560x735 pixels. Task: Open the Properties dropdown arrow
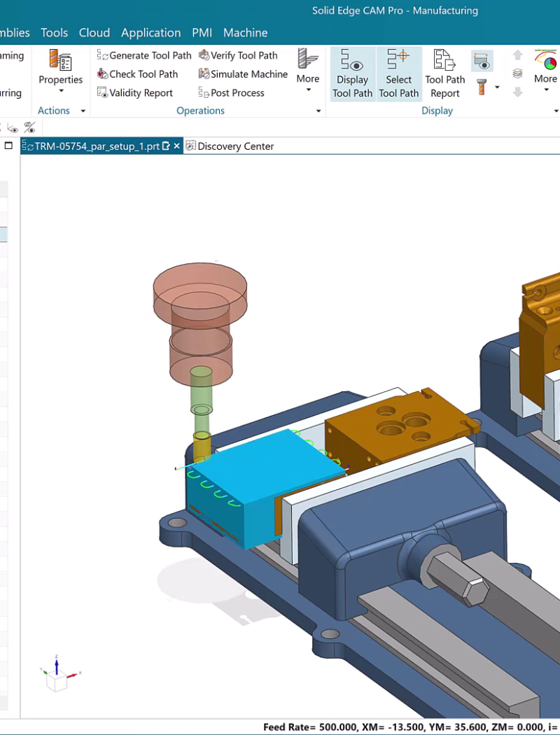[61, 91]
